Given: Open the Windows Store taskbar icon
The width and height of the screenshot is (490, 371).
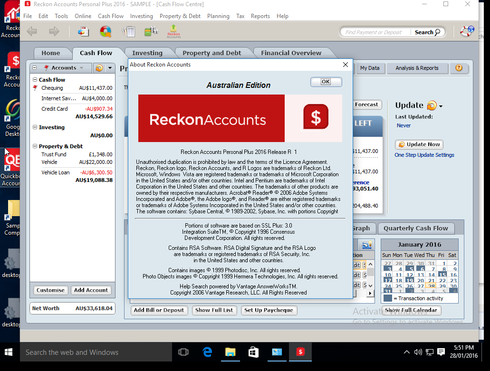Looking at the screenshot, I should (254, 352).
